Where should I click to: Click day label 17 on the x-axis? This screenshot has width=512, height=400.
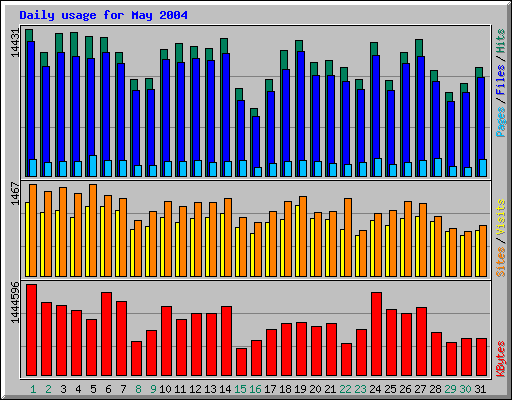click(x=270, y=389)
